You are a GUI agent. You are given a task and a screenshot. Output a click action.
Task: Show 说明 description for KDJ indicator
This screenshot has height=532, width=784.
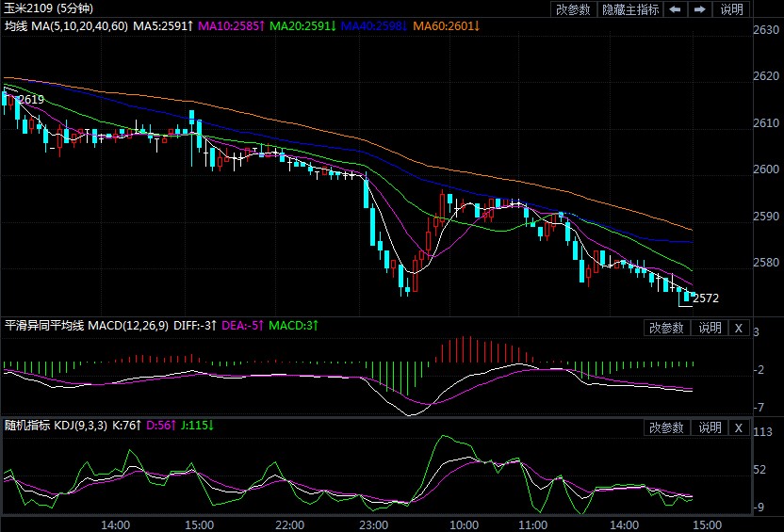710,427
